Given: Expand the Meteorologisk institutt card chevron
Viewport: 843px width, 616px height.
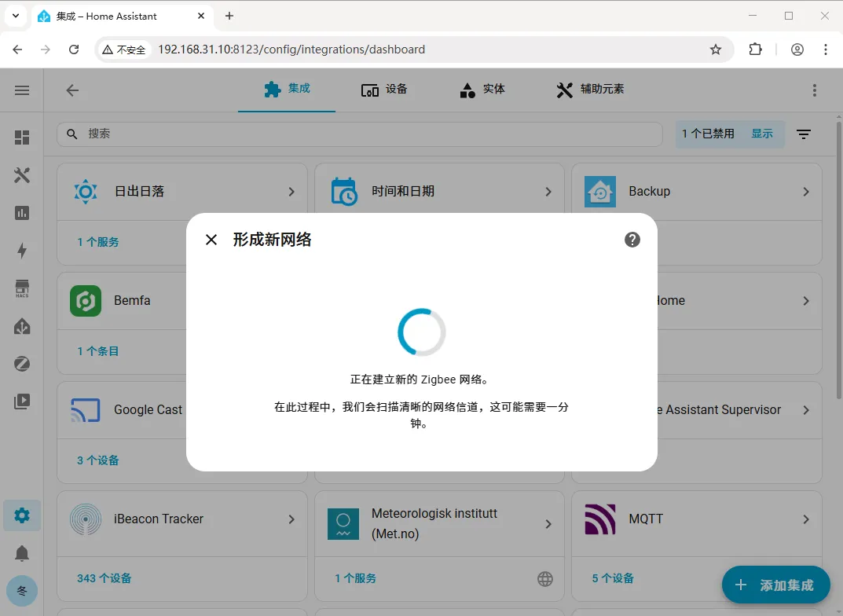Looking at the screenshot, I should tap(548, 523).
